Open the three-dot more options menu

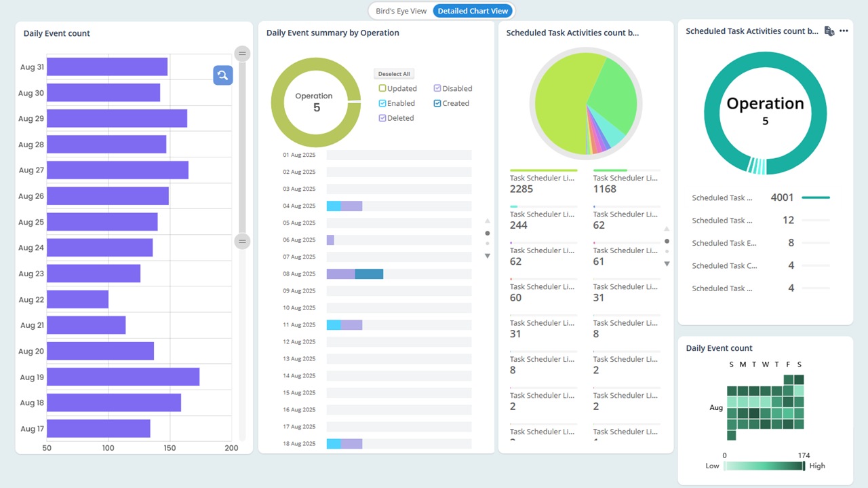click(844, 31)
